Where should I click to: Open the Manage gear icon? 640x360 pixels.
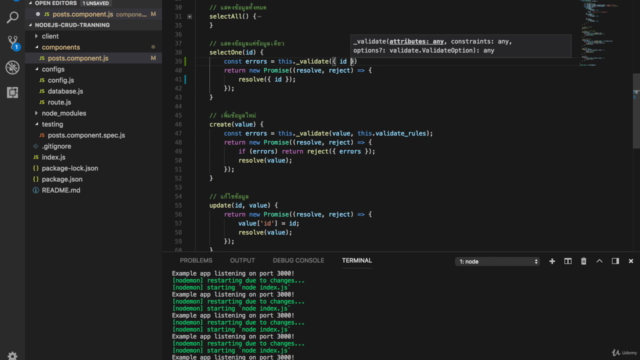click(12, 356)
